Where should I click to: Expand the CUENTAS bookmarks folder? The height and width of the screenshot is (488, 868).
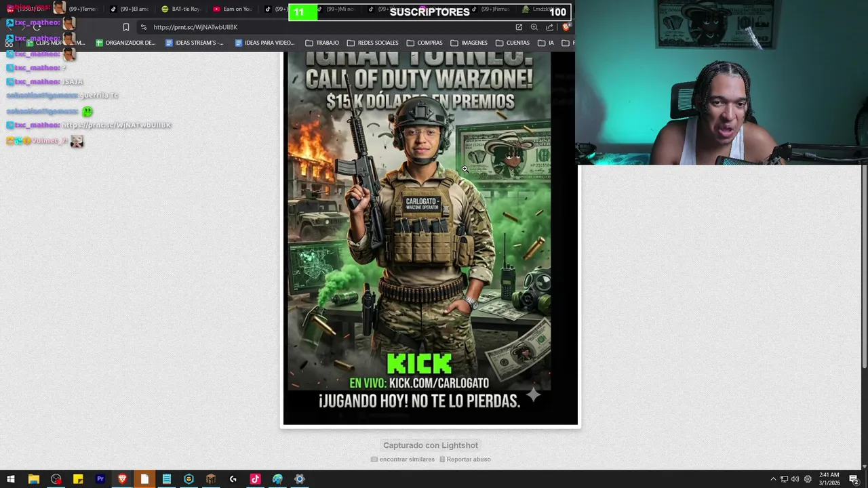513,43
